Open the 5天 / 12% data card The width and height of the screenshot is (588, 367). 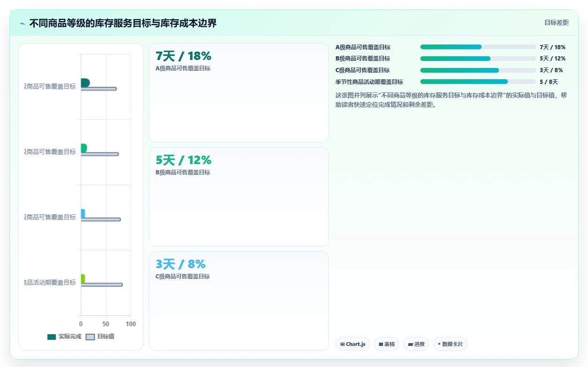coord(239,197)
